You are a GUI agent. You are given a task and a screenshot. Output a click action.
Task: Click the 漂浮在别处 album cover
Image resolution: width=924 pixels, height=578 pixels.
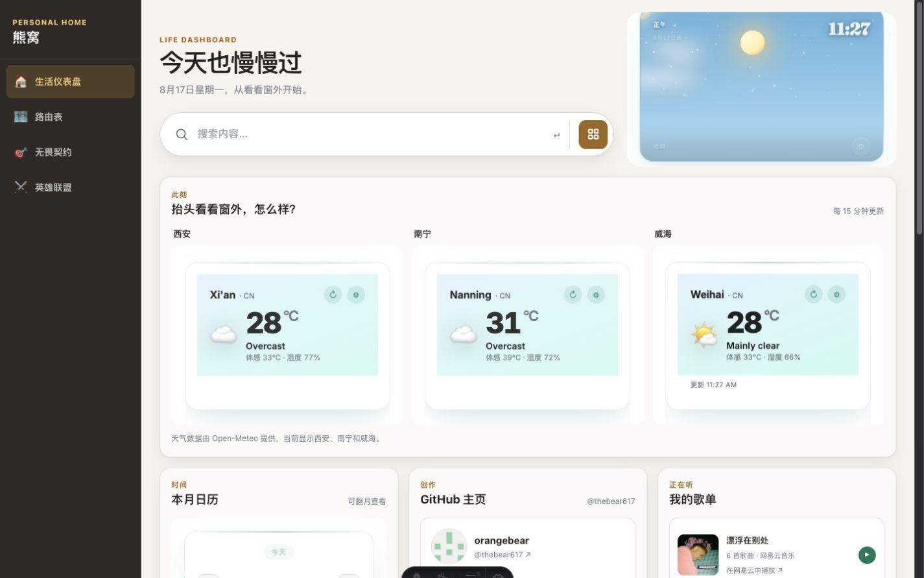[698, 555]
